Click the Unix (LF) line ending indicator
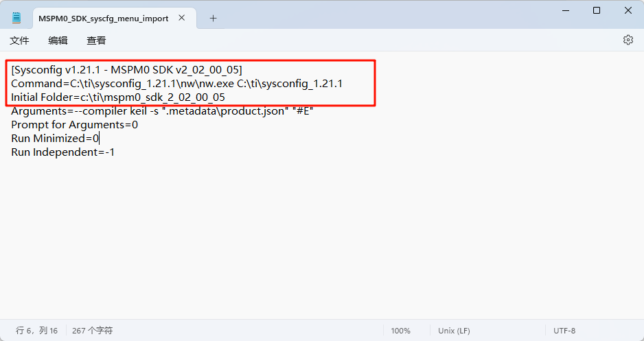The image size is (644, 341). pos(455,331)
